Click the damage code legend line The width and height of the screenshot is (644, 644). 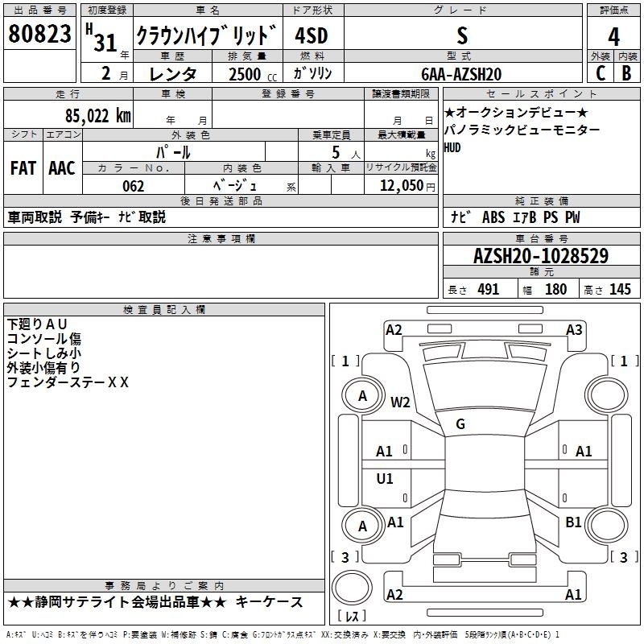(x=283, y=634)
